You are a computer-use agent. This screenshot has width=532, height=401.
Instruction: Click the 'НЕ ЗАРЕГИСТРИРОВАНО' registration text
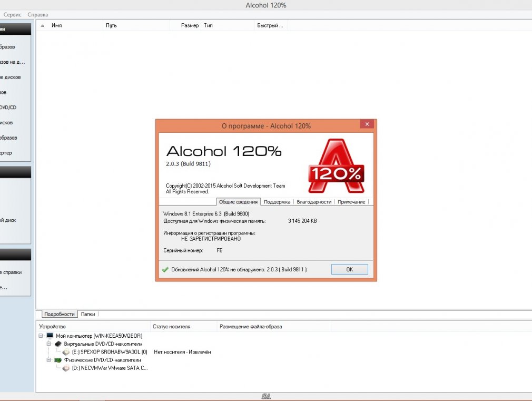click(x=211, y=239)
